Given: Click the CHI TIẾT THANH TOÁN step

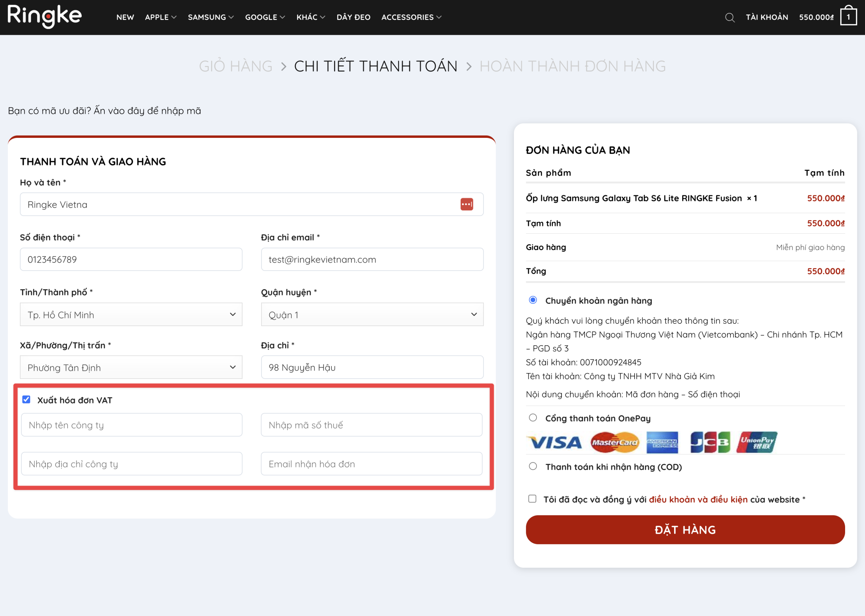Looking at the screenshot, I should [376, 66].
